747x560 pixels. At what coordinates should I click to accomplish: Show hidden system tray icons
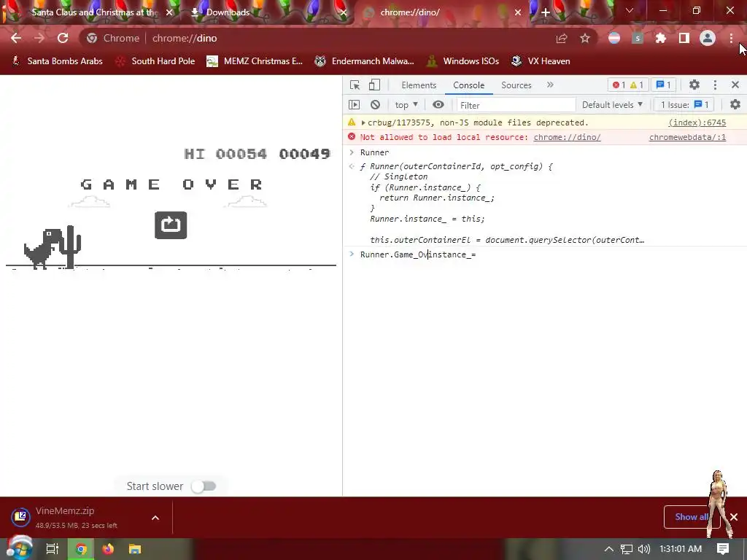[608, 549]
